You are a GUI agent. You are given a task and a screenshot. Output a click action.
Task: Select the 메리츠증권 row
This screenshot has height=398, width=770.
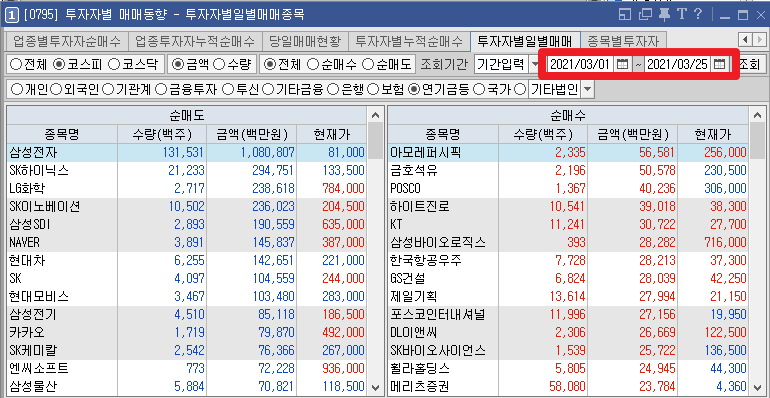coord(568,387)
